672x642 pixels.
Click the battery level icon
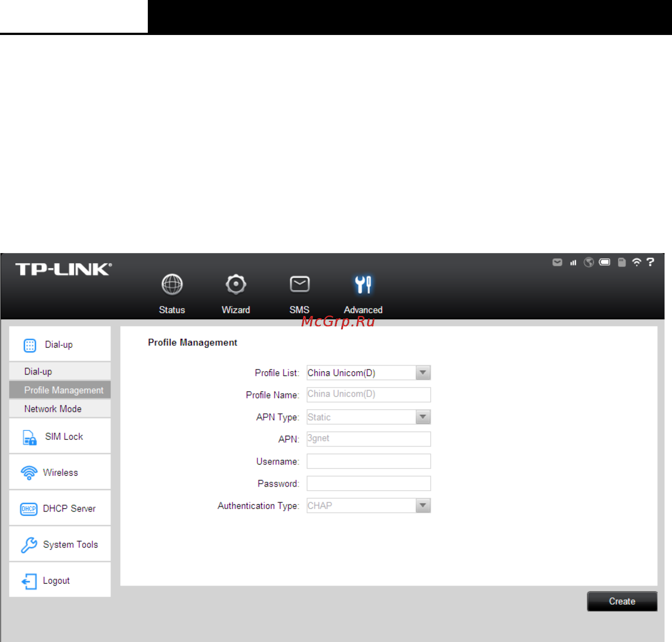pyautogui.click(x=605, y=262)
